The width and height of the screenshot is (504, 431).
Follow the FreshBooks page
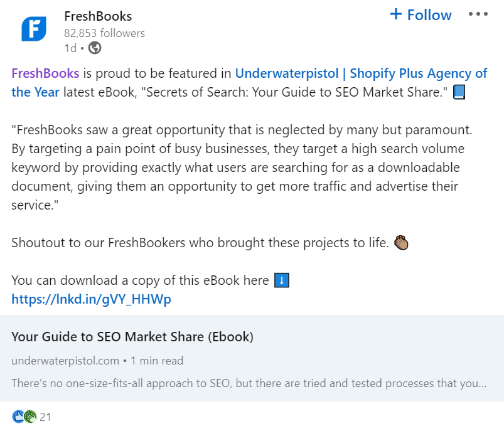(421, 15)
